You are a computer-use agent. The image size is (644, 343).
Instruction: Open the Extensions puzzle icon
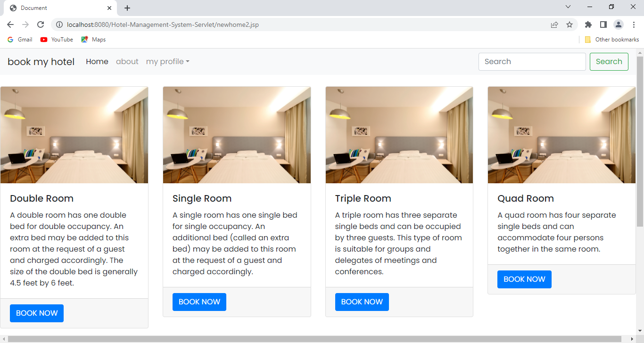(x=588, y=24)
